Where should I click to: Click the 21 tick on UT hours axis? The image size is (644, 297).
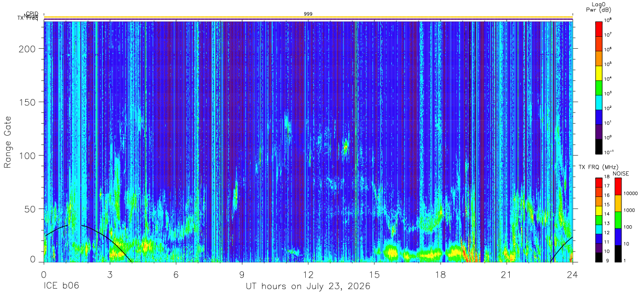click(x=506, y=274)
